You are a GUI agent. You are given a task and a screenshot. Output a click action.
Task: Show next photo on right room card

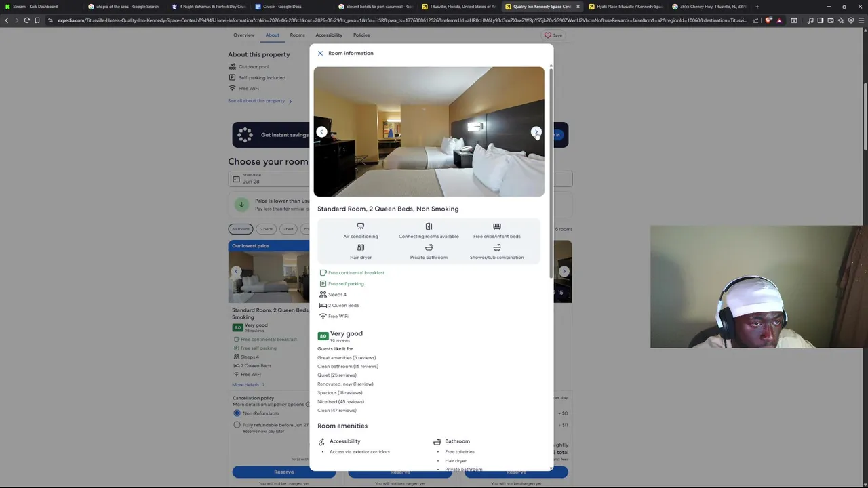pyautogui.click(x=564, y=271)
